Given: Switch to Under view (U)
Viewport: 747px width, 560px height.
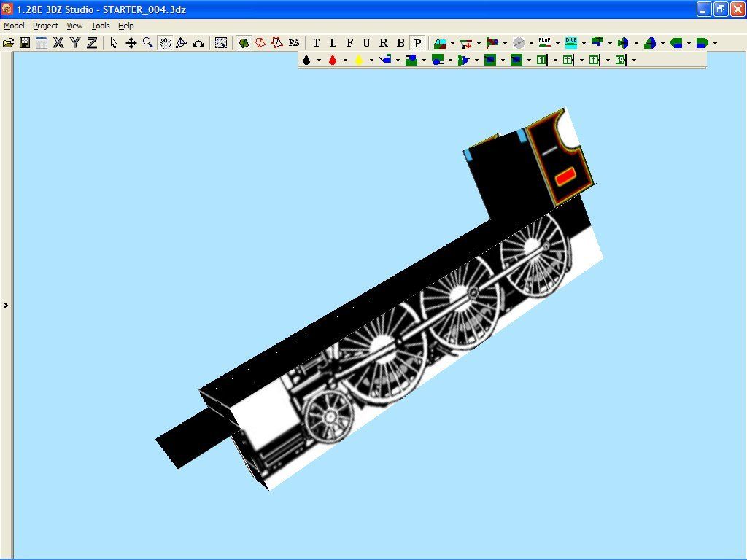Looking at the screenshot, I should 366,43.
